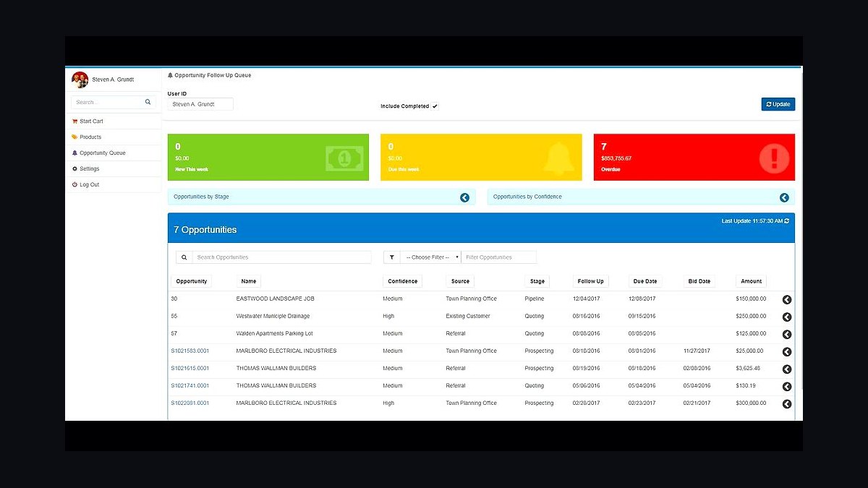Viewport: 868px width, 488px height.
Task: Sort by Amount column header
Action: (x=752, y=281)
